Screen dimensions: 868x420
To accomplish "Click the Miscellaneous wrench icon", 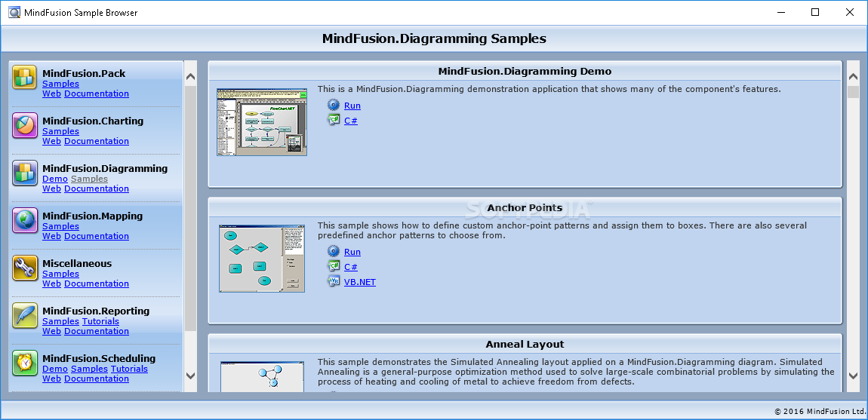I will click(x=25, y=268).
